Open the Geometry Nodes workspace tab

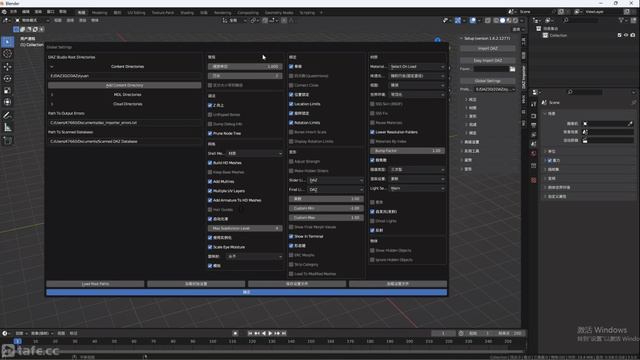click(279, 13)
